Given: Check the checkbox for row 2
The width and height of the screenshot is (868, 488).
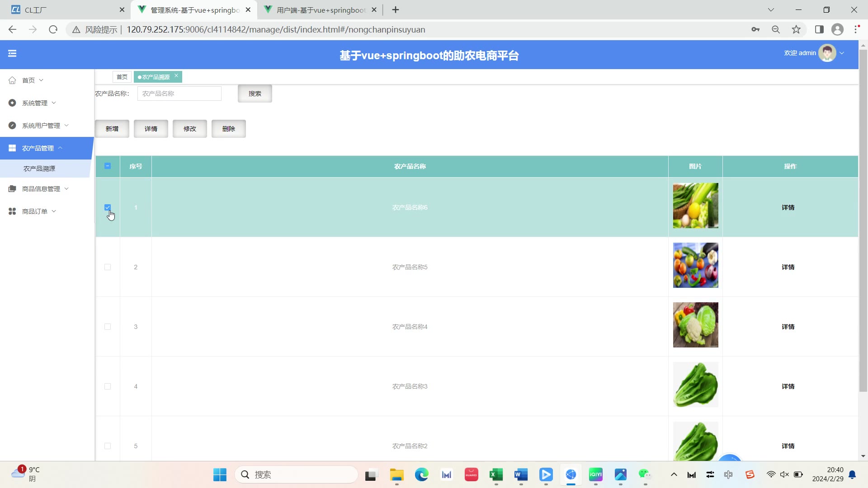Looking at the screenshot, I should (x=108, y=267).
